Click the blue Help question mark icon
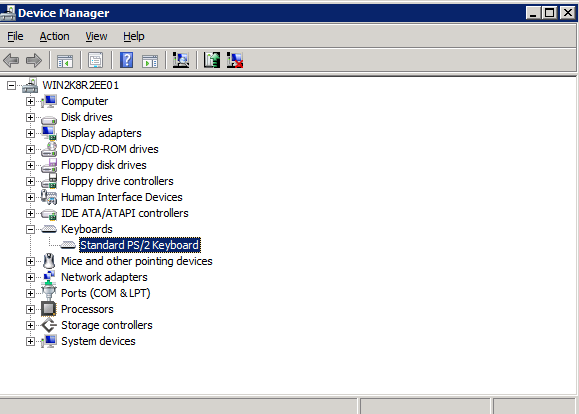Viewport: 579px width, 414px height. pyautogui.click(x=126, y=60)
